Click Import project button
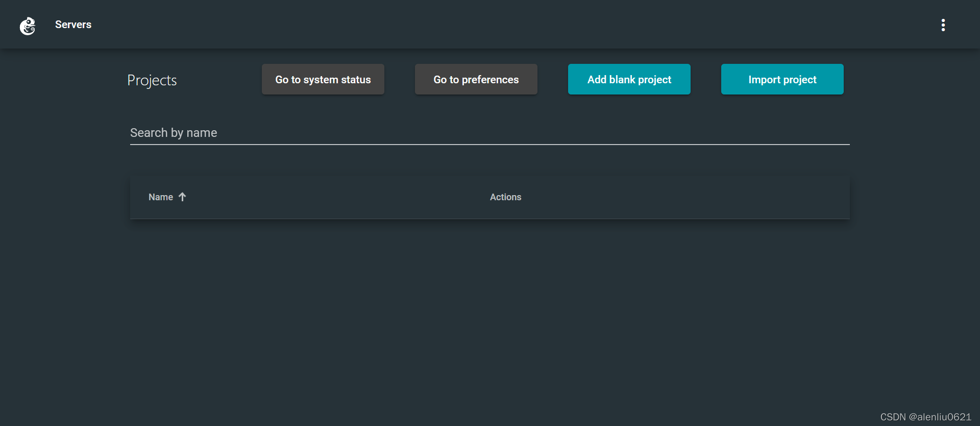Viewport: 980px width, 426px height. pyautogui.click(x=782, y=79)
